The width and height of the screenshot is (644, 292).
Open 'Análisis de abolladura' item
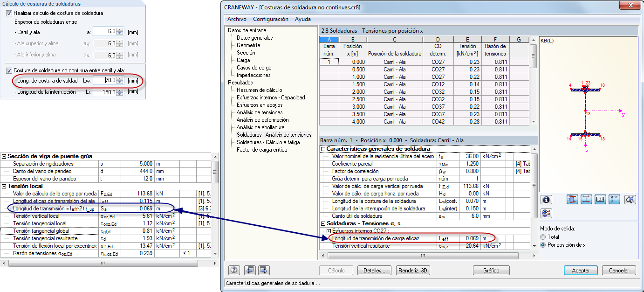coord(260,127)
